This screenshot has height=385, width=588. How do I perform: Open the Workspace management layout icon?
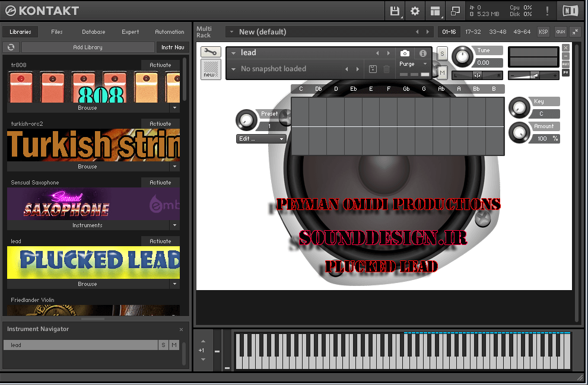pos(435,11)
